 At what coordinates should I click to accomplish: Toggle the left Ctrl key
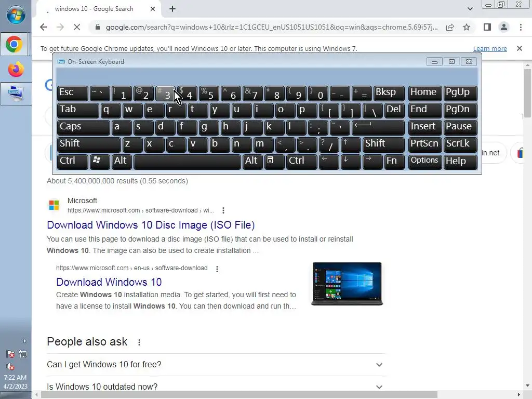(73, 162)
